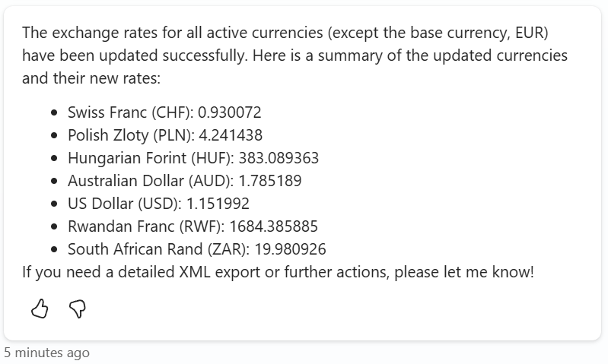Click the bullet point beside Swiss Franc
The image size is (608, 364).
tap(54, 113)
